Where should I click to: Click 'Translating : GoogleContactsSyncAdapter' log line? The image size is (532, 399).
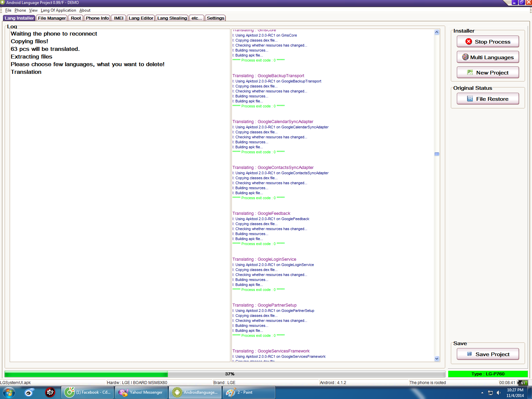[x=273, y=168]
